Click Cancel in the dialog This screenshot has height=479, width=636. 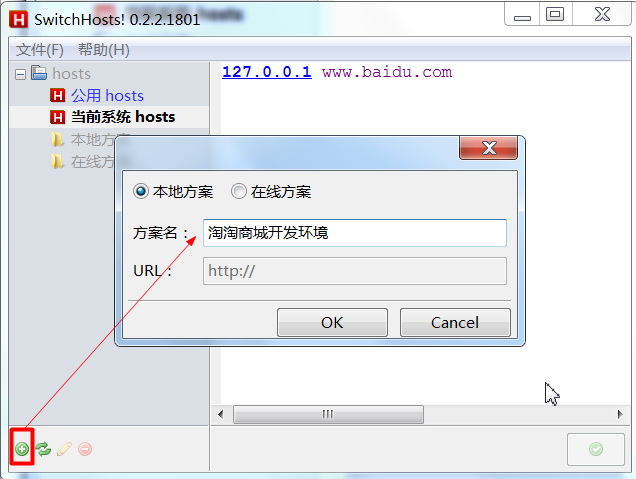click(x=455, y=322)
